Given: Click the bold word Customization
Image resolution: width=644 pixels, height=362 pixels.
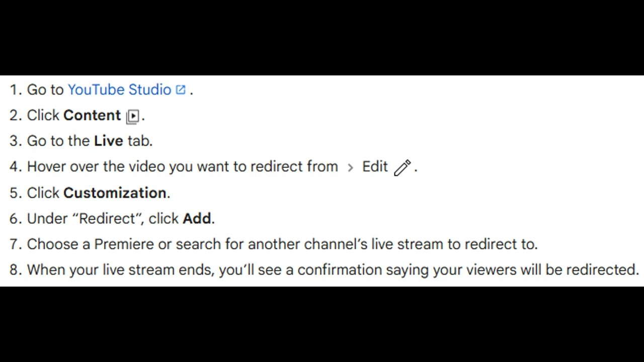Looking at the screenshot, I should click(x=115, y=193).
